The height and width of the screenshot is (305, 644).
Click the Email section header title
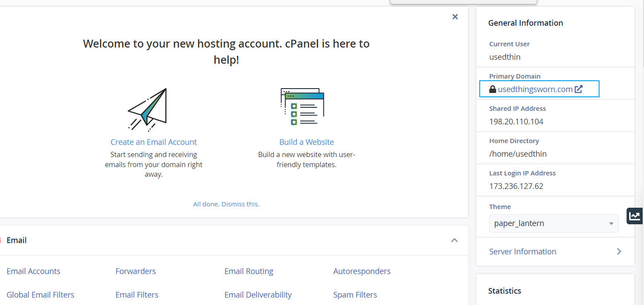[x=17, y=240]
